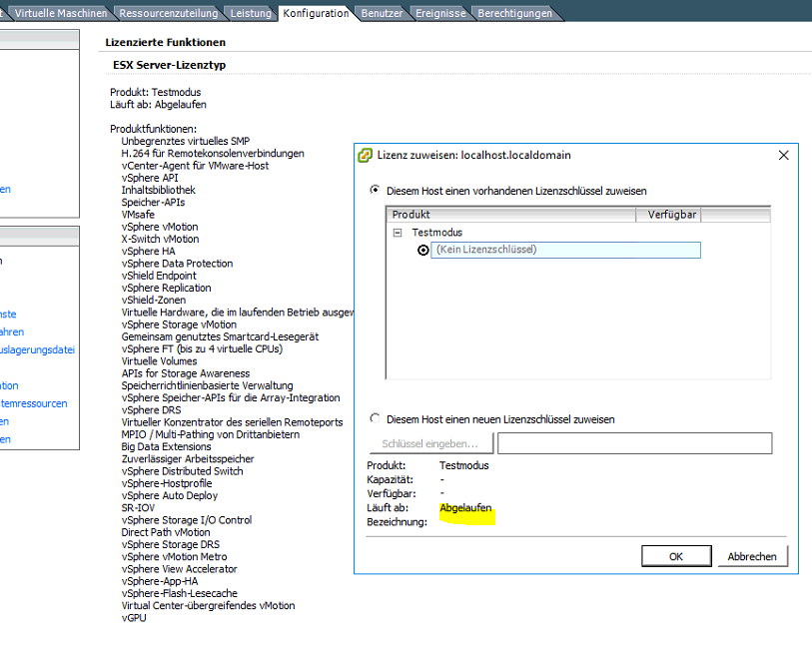Click 'SR-IOV' in the feature list
Image resolution: width=812 pixels, height=645 pixels.
pos(138,508)
